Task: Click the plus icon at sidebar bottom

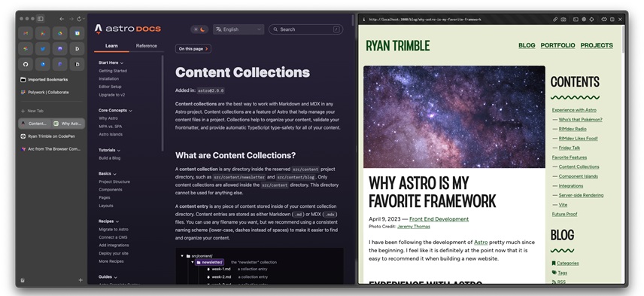Action: click(80, 280)
